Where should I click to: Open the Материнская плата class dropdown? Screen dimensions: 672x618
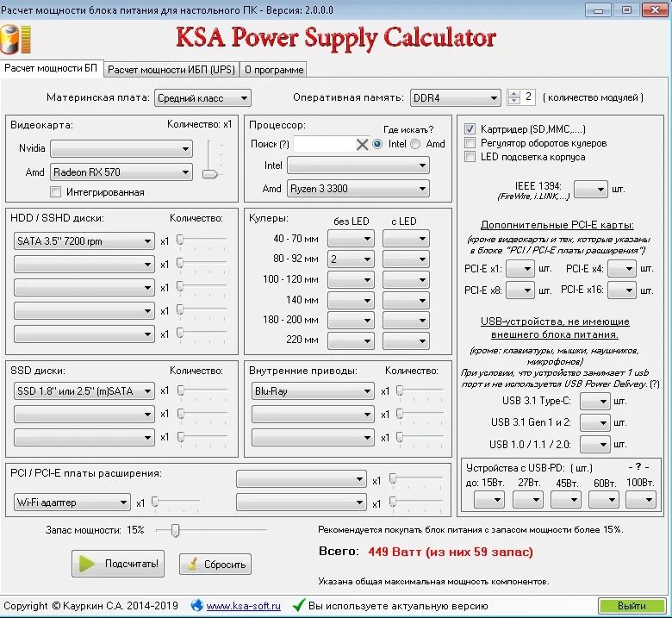pos(202,98)
